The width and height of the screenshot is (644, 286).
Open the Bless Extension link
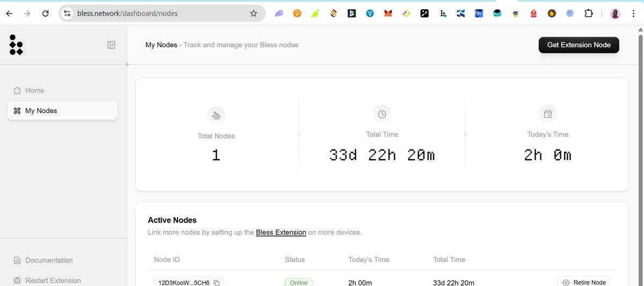tap(281, 232)
